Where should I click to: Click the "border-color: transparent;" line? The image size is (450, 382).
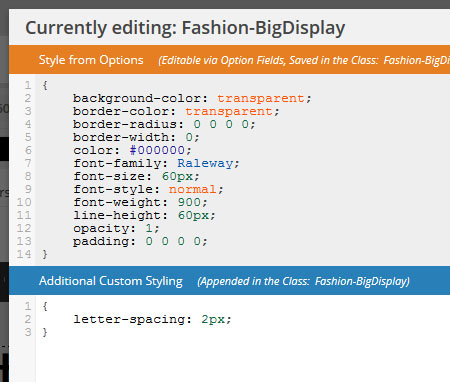[x=176, y=111]
